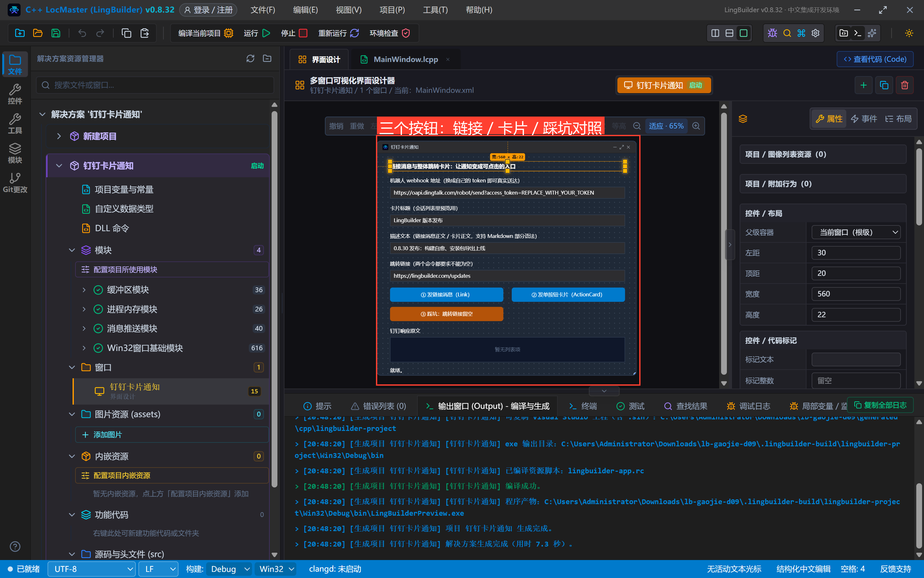Open the 模块 sidebar panel
This screenshot has width=924, height=578.
[15, 153]
